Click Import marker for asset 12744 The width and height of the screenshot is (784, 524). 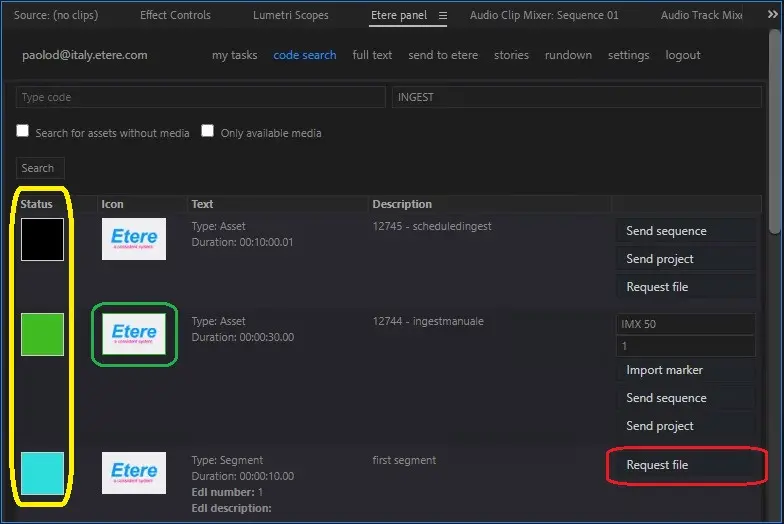click(x=664, y=370)
